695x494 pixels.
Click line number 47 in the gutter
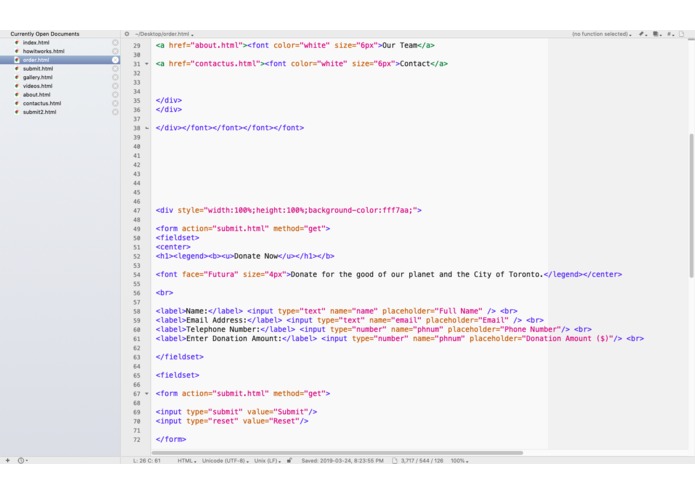(x=137, y=211)
